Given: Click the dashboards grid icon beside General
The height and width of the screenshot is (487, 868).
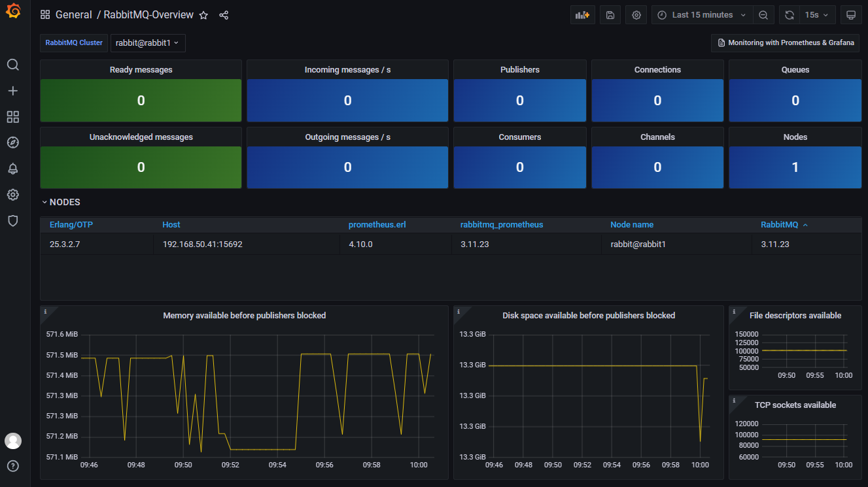Looking at the screenshot, I should click(45, 15).
